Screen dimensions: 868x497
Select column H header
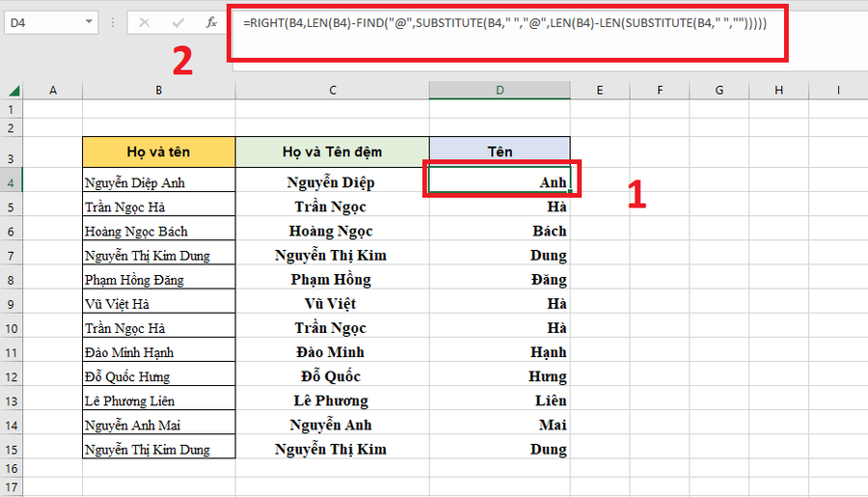point(779,91)
